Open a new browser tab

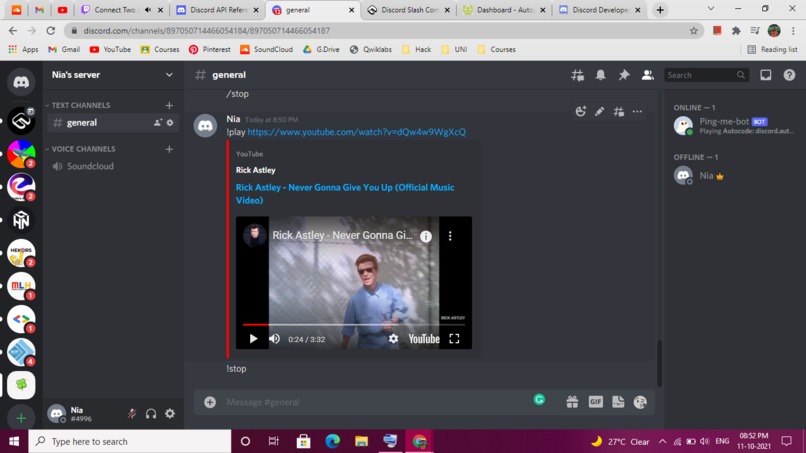click(660, 10)
